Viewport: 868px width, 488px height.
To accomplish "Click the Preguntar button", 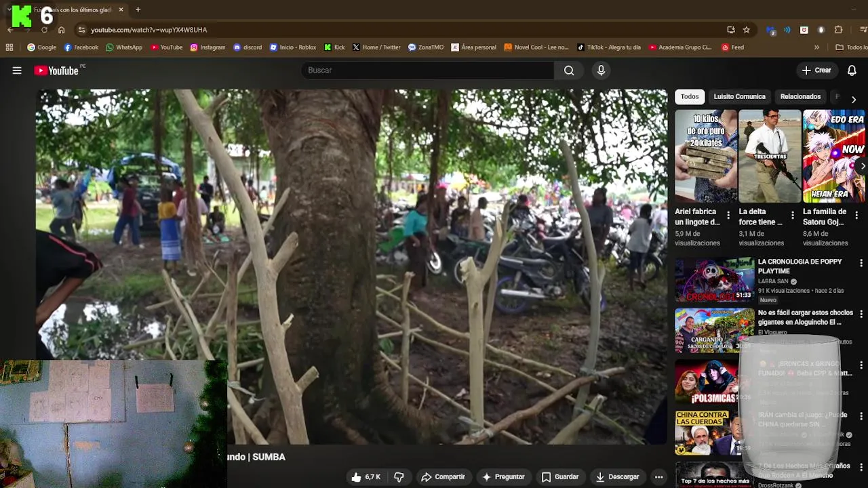I will [503, 477].
